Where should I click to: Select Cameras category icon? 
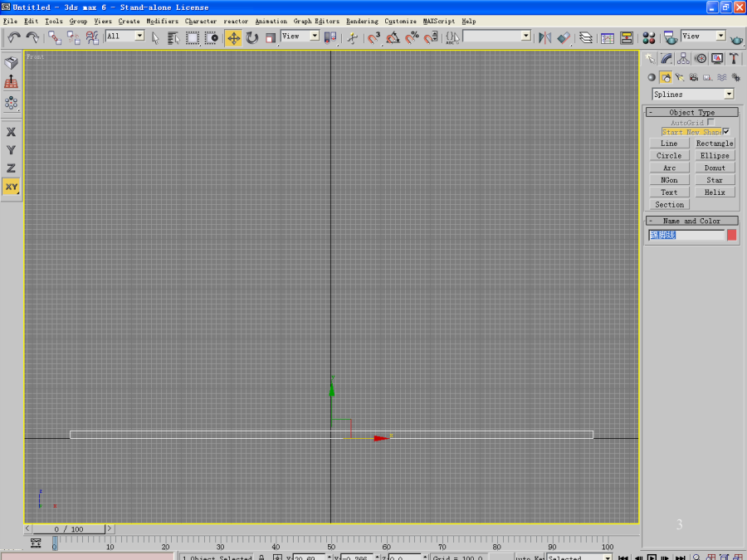coord(694,77)
